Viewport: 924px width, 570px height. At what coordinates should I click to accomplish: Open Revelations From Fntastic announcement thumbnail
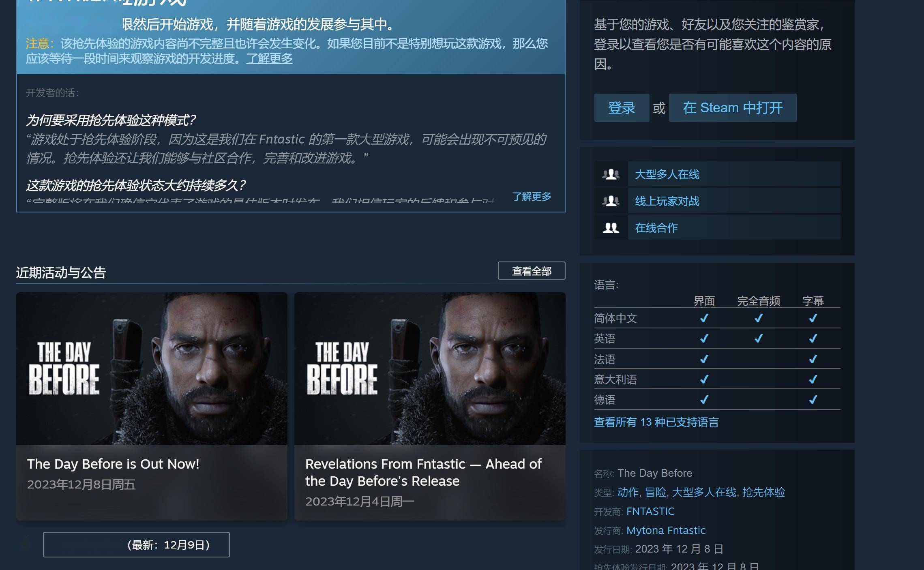[x=430, y=368]
